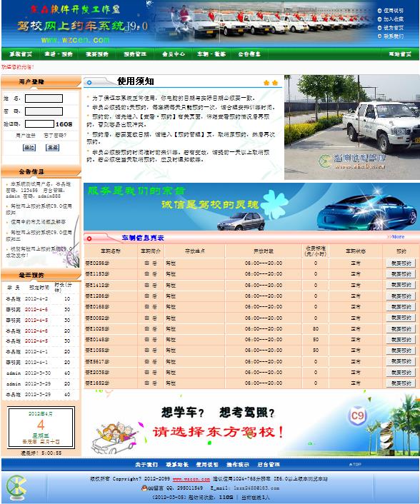The height and width of the screenshot is (504, 420).
Task: Open the 会员中心 navigation item
Action: click(x=174, y=54)
